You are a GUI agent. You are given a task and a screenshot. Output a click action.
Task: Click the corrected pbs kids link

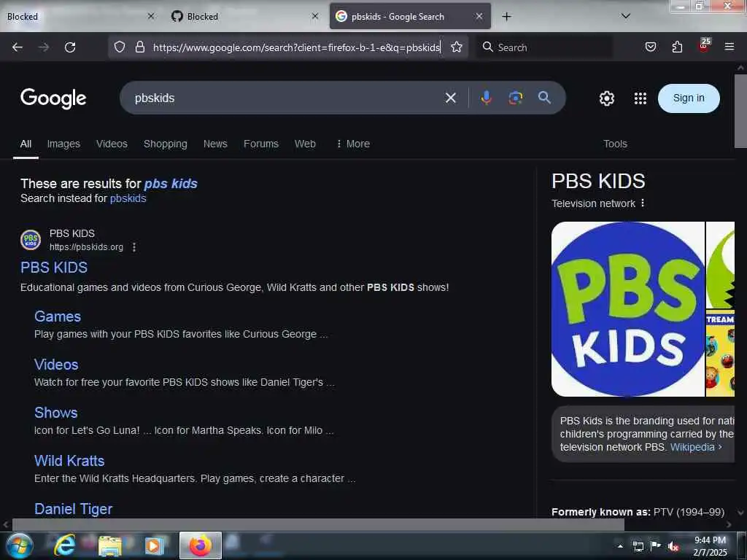171,184
